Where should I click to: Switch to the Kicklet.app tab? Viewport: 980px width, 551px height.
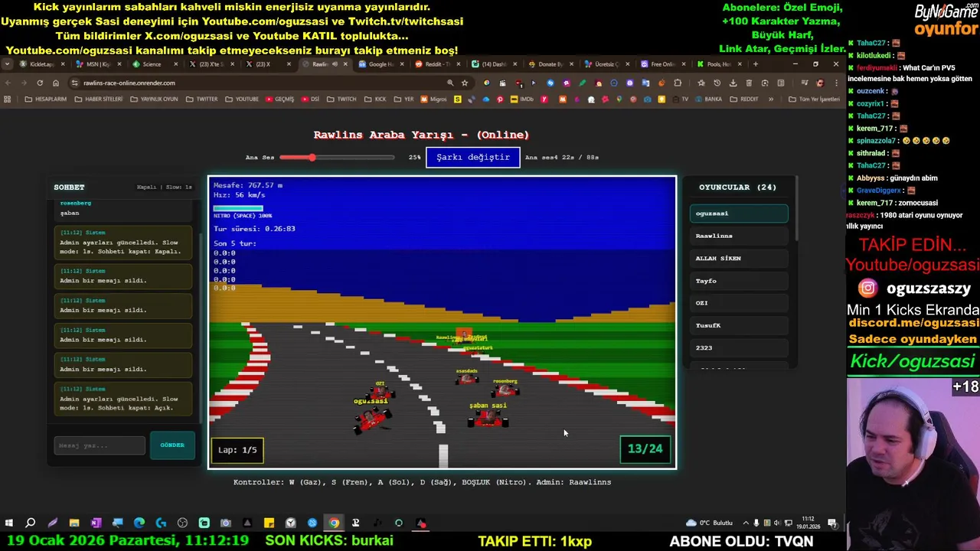tap(42, 64)
